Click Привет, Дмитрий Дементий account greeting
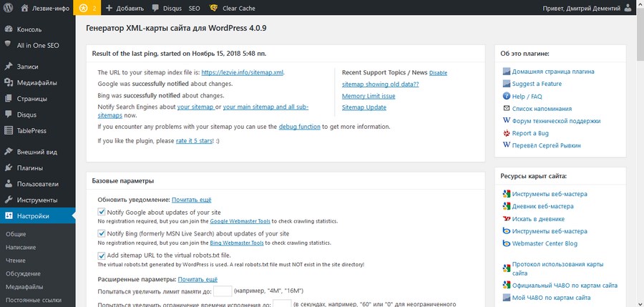The image size is (644, 307). (x=581, y=8)
